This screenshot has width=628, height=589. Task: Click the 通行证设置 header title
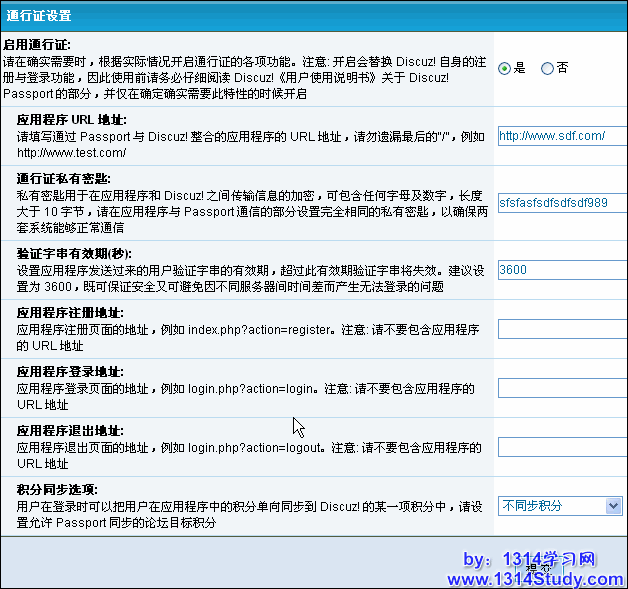(39, 15)
